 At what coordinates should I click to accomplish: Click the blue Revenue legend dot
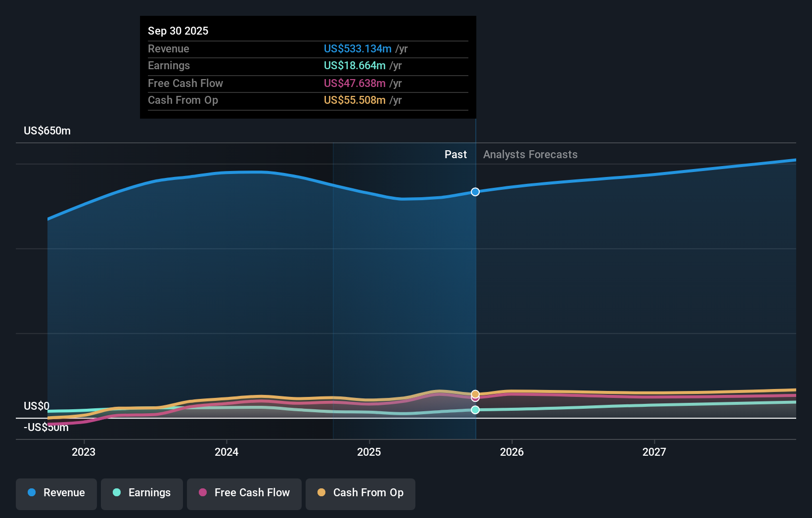coord(32,493)
